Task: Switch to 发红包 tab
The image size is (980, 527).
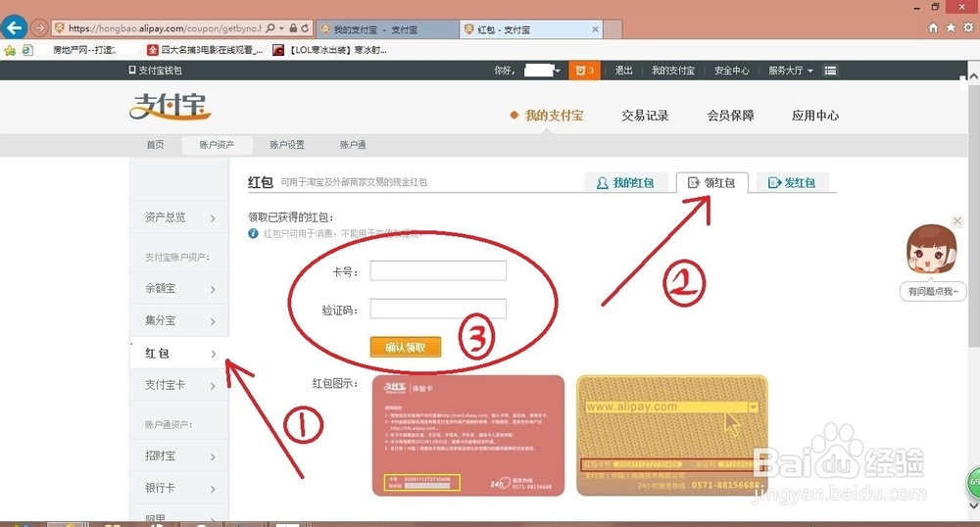Action: point(792,183)
